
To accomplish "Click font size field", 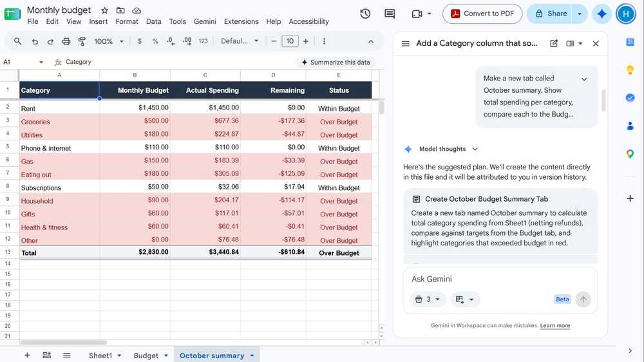I will pyautogui.click(x=290, y=41).
